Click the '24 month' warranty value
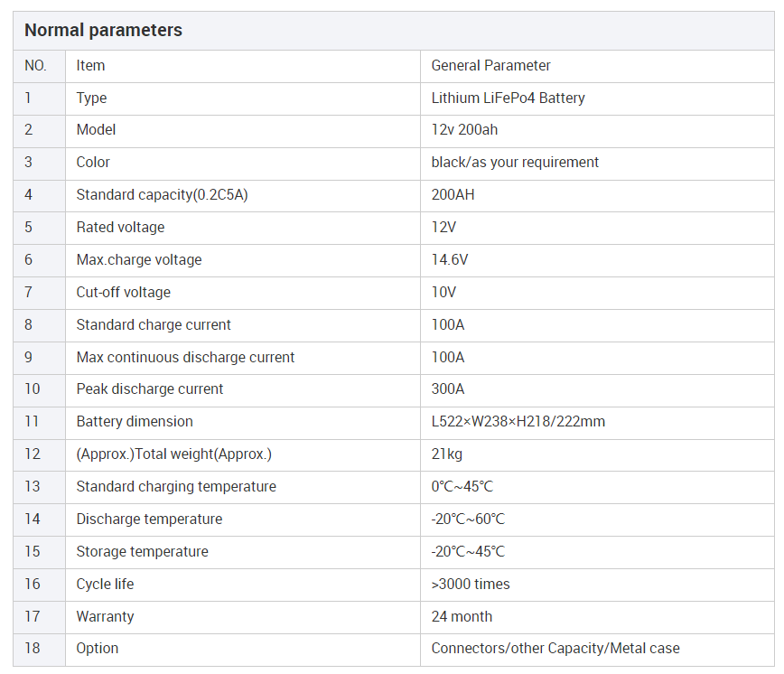Image resolution: width=784 pixels, height=674 pixels. coord(462,616)
